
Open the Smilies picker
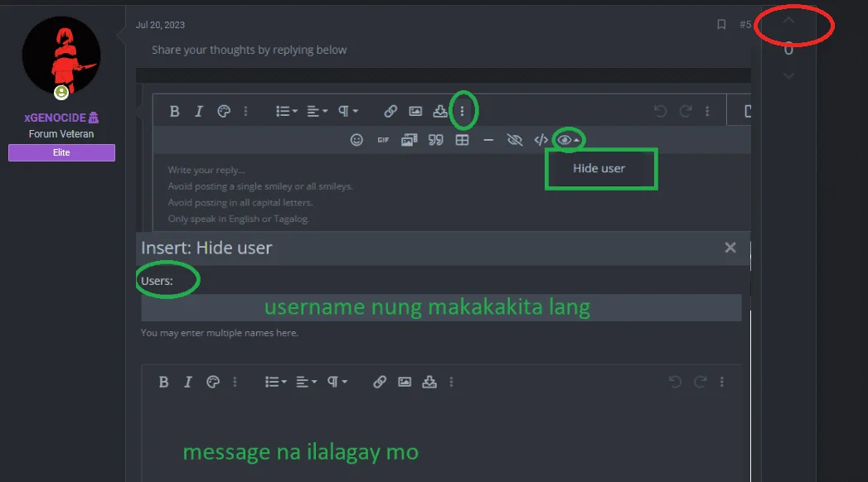[356, 140]
